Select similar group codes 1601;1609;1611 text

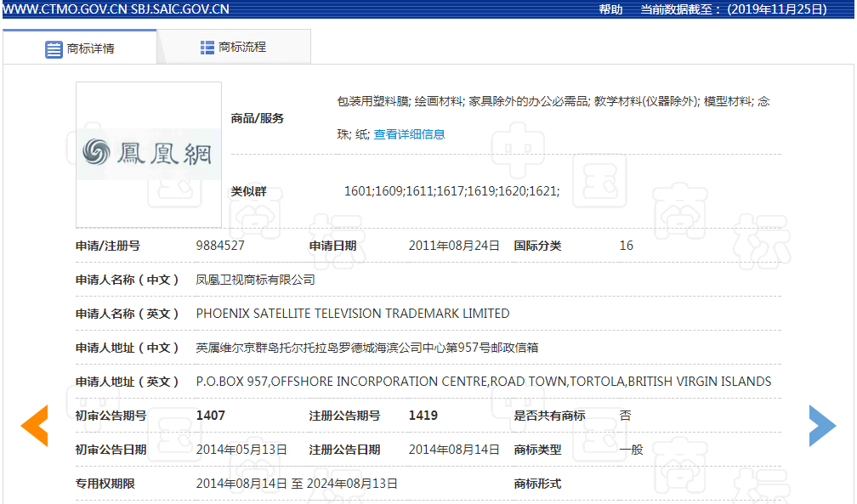pos(451,191)
